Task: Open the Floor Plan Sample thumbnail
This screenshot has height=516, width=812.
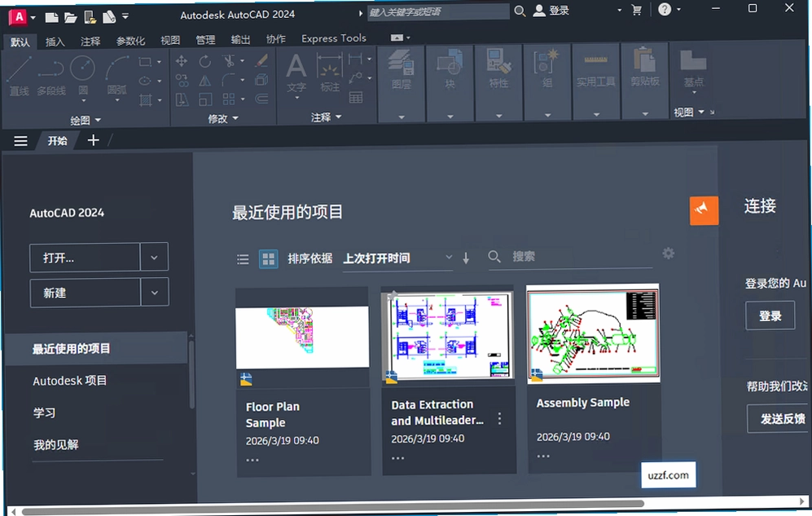Action: point(302,337)
